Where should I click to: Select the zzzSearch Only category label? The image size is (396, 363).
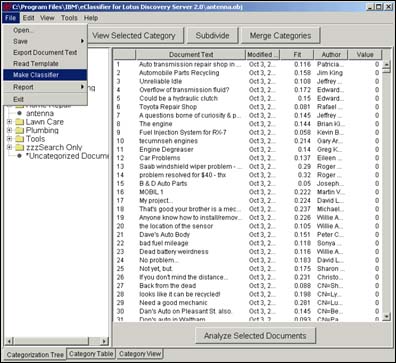click(54, 147)
